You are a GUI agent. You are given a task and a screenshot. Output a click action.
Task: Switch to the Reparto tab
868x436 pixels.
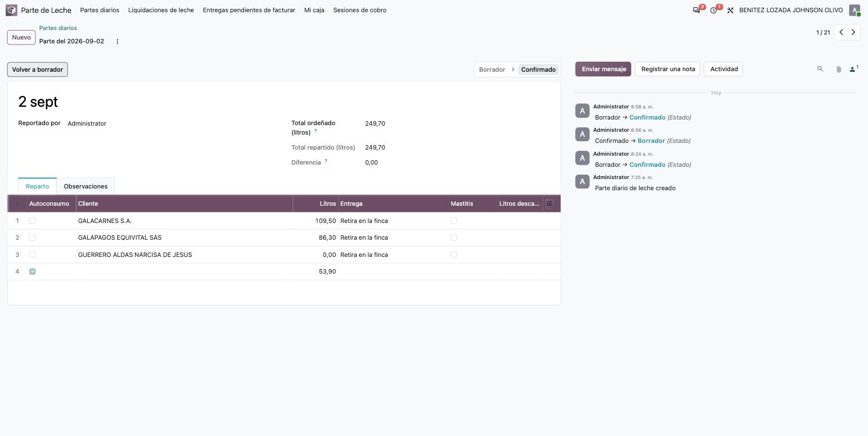click(37, 186)
